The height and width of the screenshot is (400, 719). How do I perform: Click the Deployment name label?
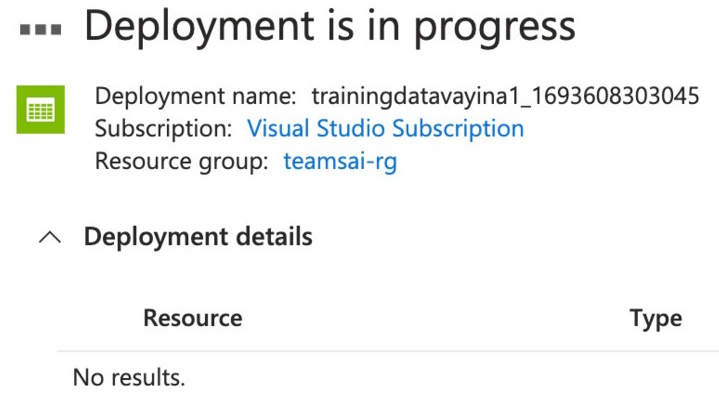pyautogui.click(x=196, y=97)
